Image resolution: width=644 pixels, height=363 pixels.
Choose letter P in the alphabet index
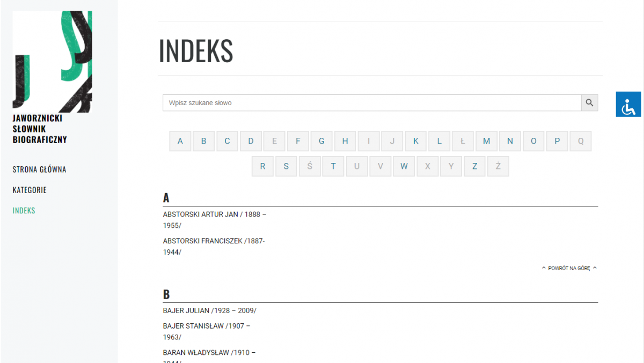(x=557, y=141)
